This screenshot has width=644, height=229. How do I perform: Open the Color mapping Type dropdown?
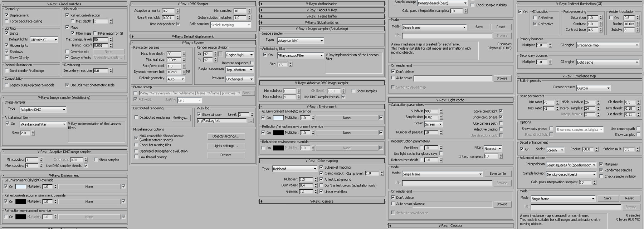[x=294, y=169]
